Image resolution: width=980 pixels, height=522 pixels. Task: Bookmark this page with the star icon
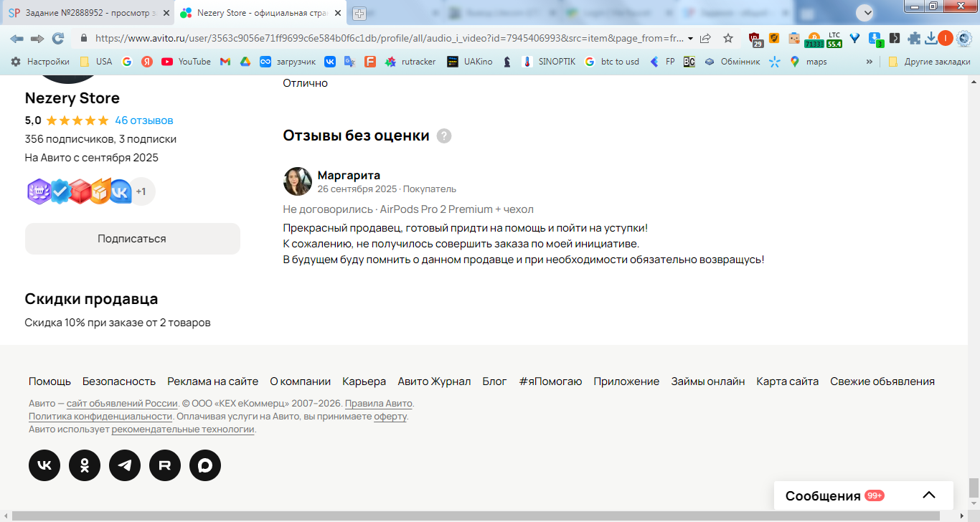tap(728, 38)
